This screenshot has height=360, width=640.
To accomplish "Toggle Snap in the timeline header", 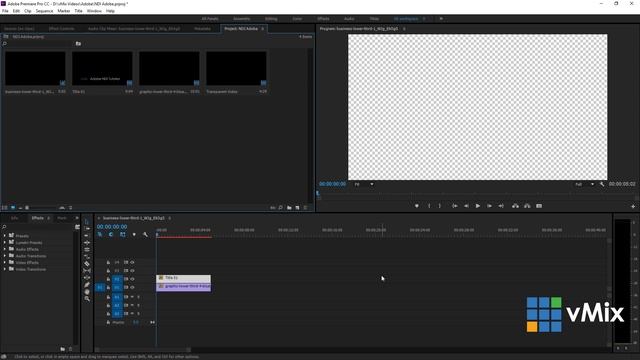I will coord(111,235).
